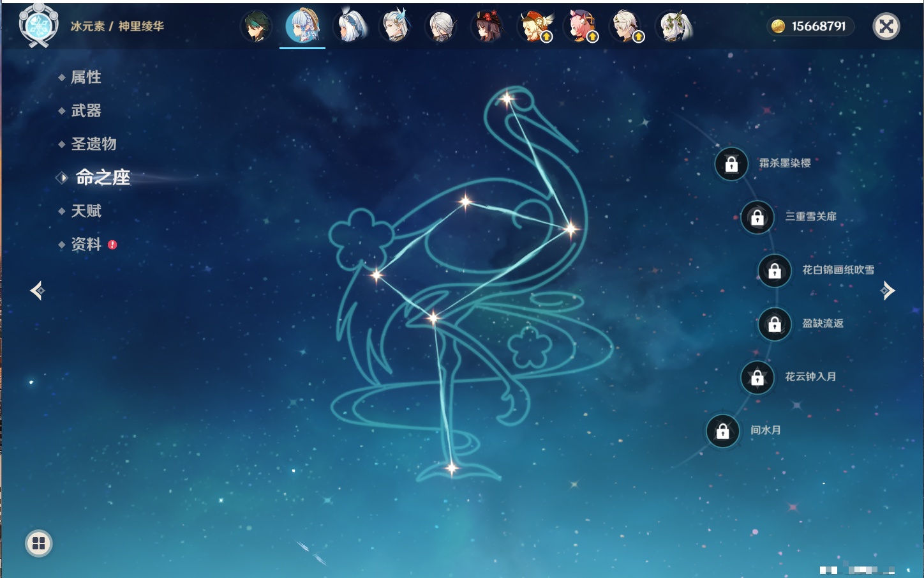The height and width of the screenshot is (578, 924).
Task: Click the Cryo element emblem icon
Action: pyautogui.click(x=39, y=26)
